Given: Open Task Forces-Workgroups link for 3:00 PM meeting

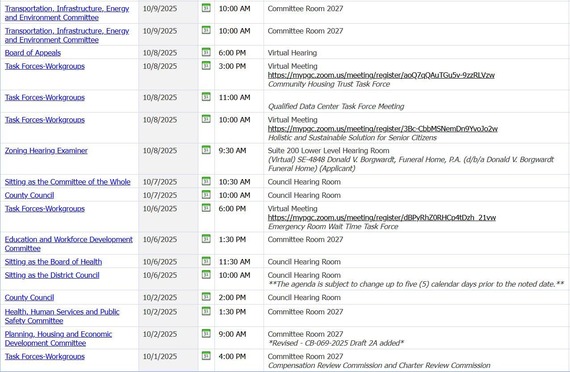Looking at the screenshot, I should [45, 66].
